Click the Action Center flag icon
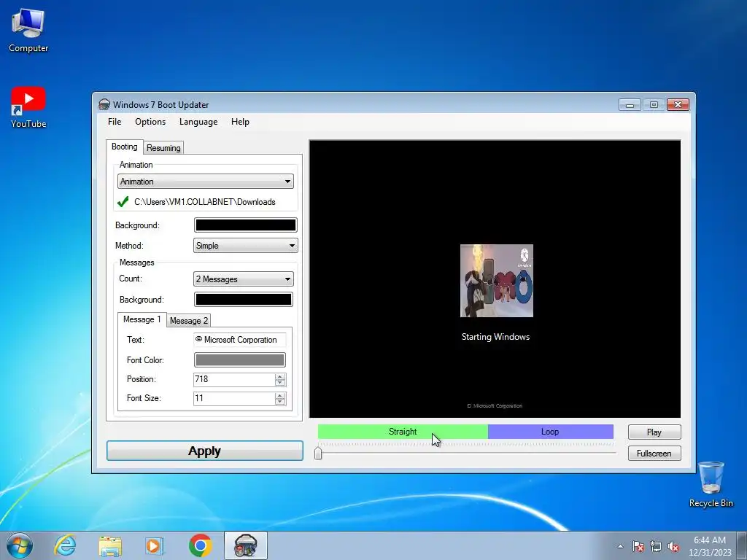This screenshot has width=747, height=560. coord(638,546)
